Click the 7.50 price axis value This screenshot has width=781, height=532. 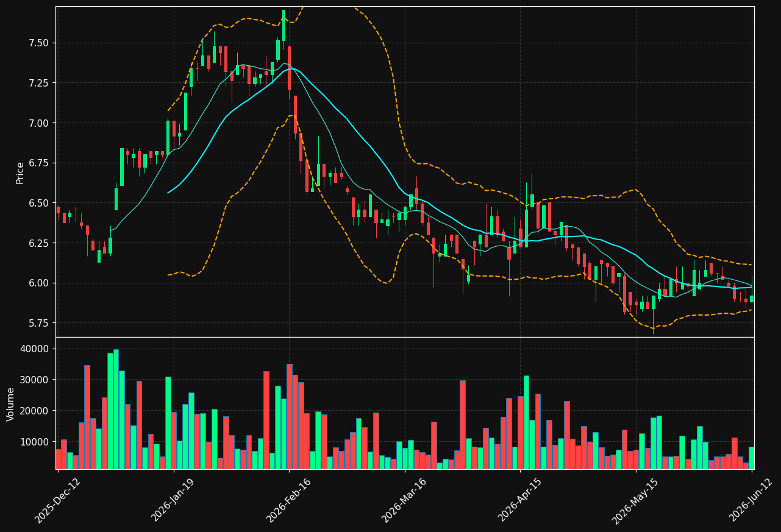39,43
